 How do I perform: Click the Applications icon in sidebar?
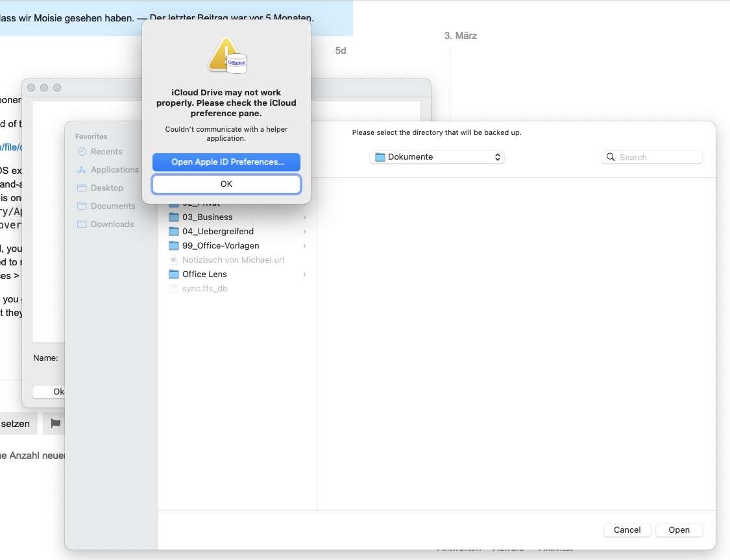coord(82,170)
